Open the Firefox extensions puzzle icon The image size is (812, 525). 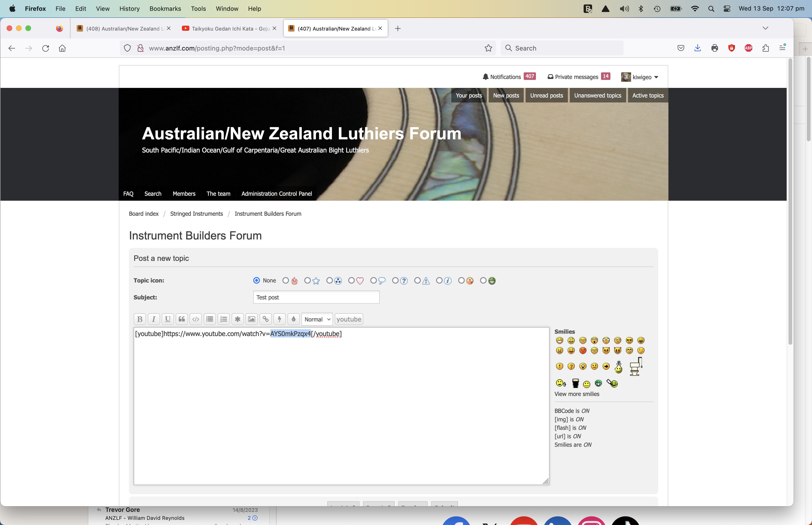click(766, 48)
